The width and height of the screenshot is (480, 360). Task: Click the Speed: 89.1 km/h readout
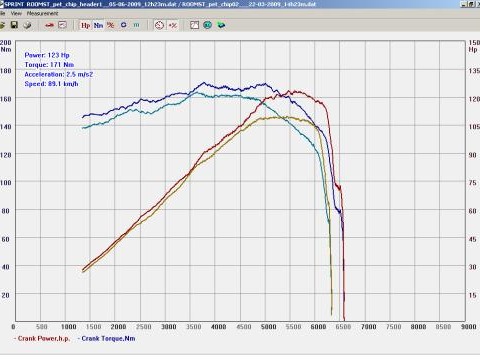(51, 84)
